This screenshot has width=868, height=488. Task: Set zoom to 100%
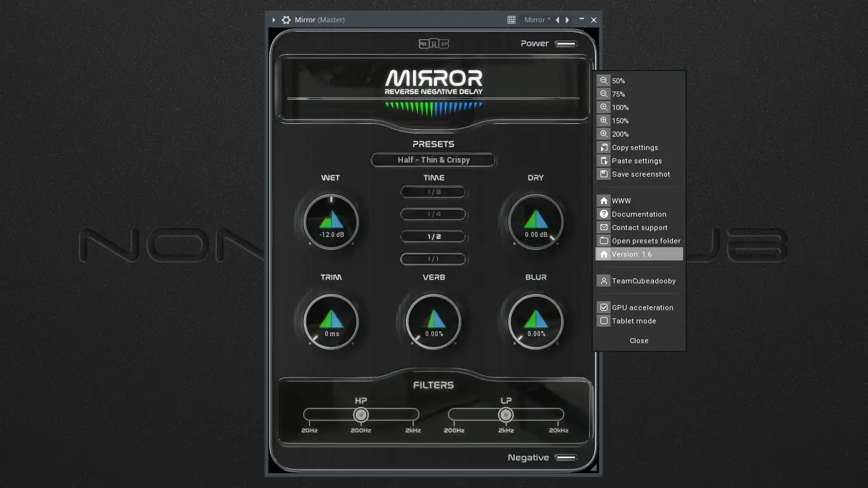(639, 107)
